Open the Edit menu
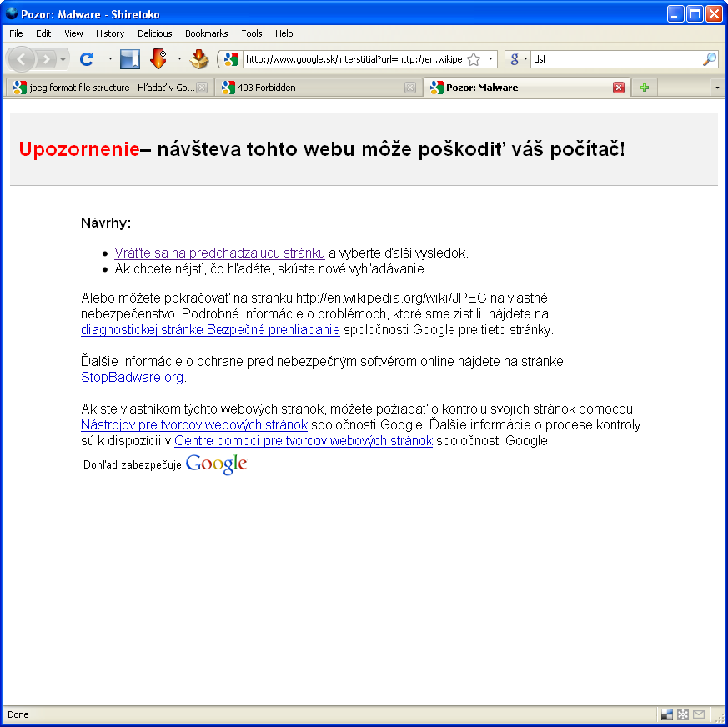This screenshot has height=727, width=728. 43,33
